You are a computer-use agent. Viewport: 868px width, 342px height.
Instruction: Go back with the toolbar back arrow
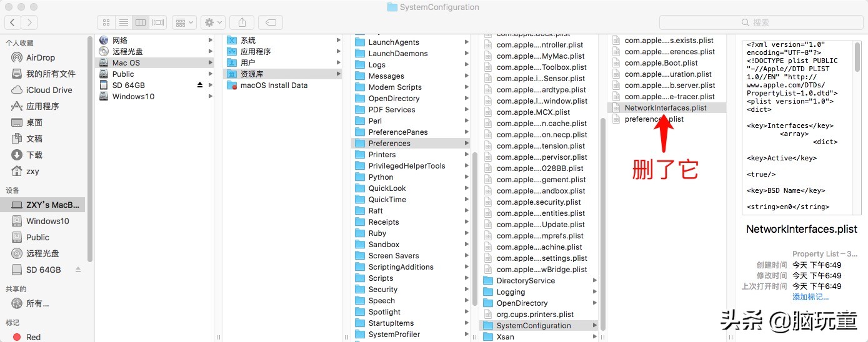click(12, 22)
